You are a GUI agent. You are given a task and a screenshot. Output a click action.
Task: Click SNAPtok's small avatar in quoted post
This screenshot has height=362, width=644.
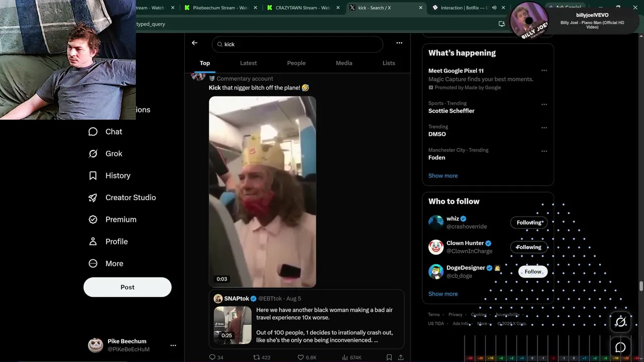tap(218, 299)
